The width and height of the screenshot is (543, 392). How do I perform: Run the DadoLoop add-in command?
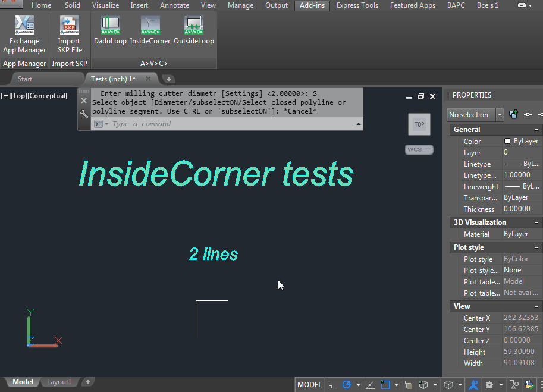(110, 30)
